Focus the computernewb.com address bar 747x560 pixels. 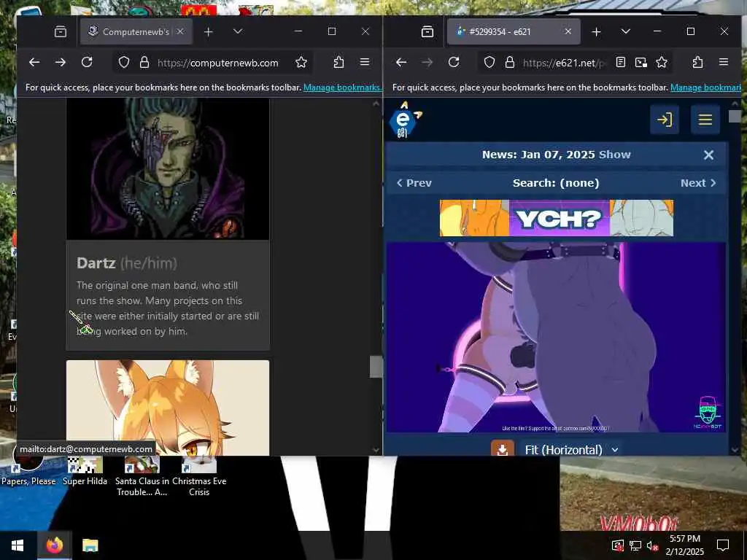tap(217, 63)
